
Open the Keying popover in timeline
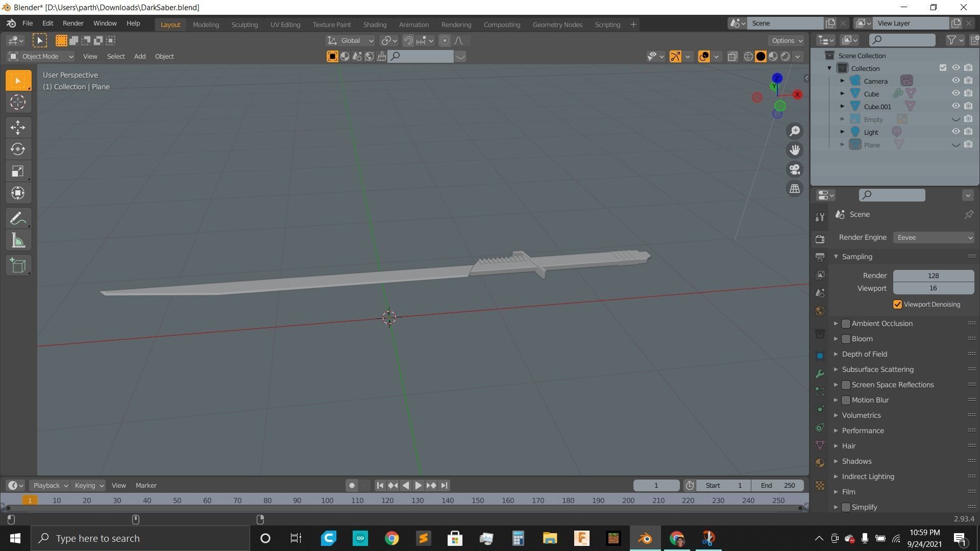88,486
